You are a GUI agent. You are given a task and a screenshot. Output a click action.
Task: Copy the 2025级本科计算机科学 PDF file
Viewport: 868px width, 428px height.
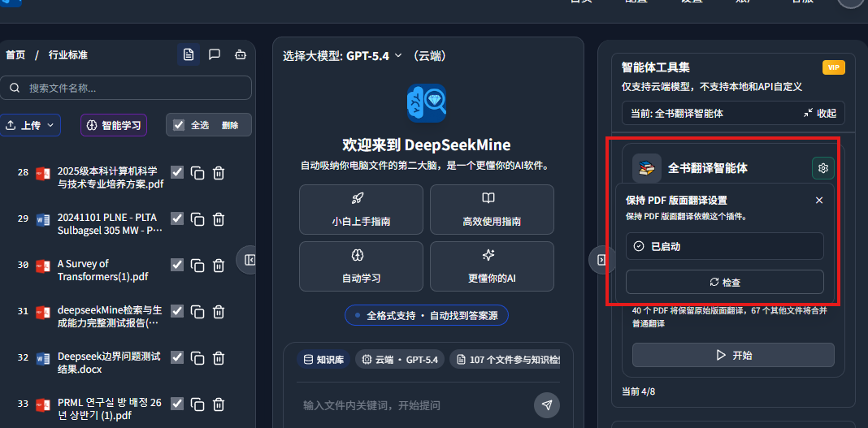[x=197, y=173]
